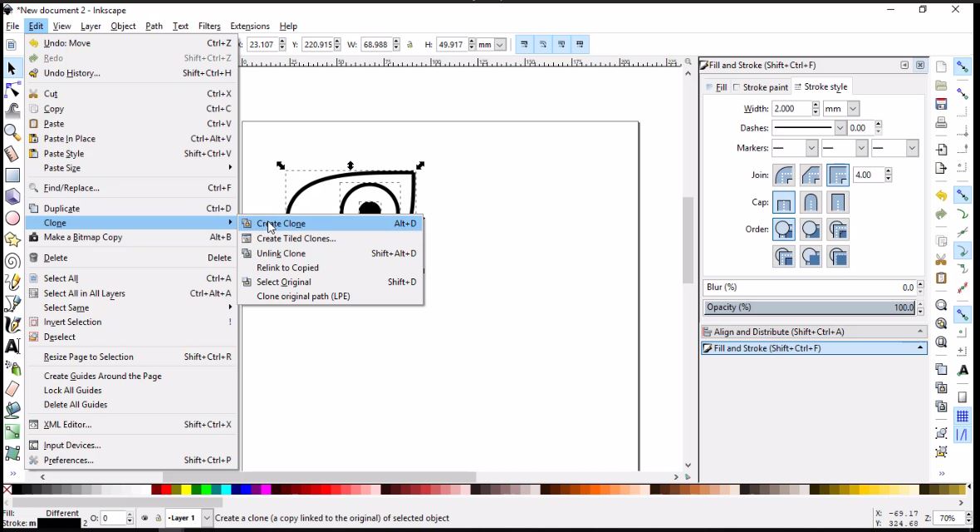
Task: Click the stroke Width value field
Action: coord(791,108)
